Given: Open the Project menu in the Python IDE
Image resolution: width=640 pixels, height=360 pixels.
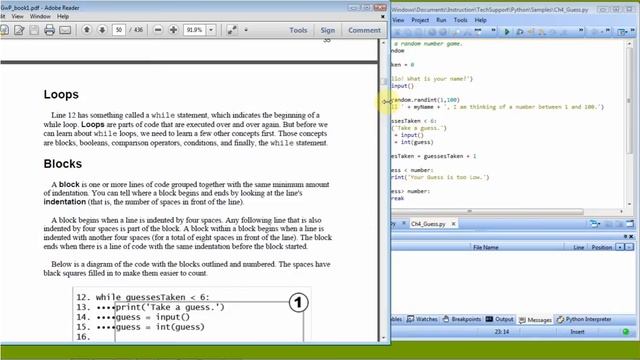Looking at the screenshot, I should pos(420,20).
